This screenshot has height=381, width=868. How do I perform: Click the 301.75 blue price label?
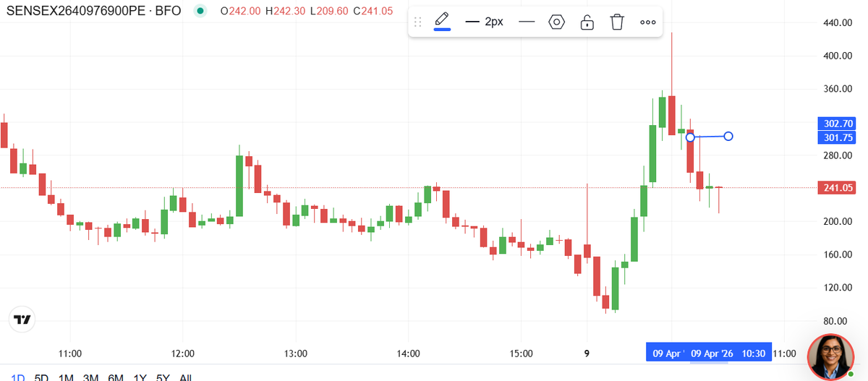836,137
